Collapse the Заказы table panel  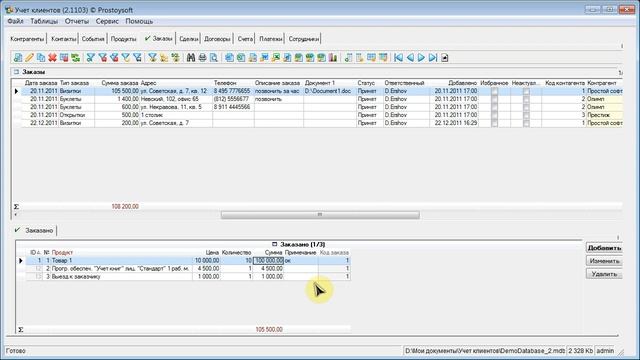[16, 72]
